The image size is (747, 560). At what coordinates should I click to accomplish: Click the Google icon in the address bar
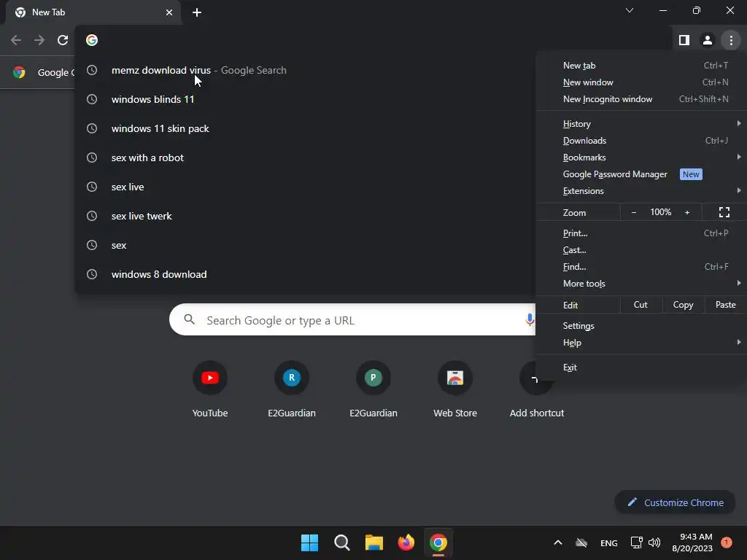click(x=92, y=40)
